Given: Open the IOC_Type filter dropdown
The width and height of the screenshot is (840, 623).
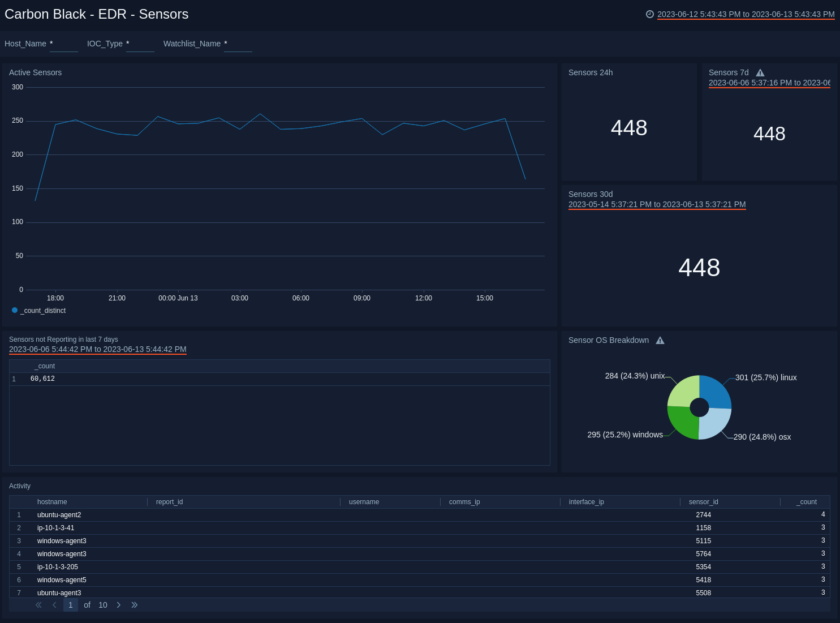Looking at the screenshot, I should tap(140, 44).
